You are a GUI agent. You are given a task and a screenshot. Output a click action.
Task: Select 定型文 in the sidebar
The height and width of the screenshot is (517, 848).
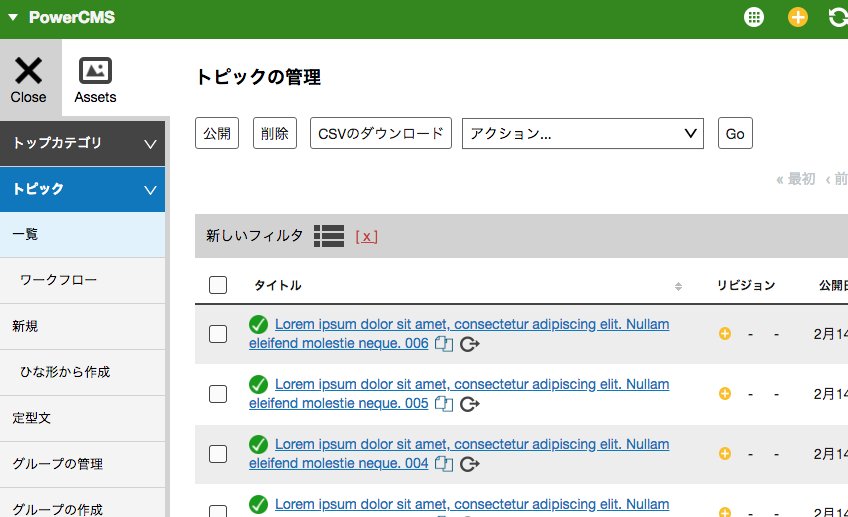82,419
